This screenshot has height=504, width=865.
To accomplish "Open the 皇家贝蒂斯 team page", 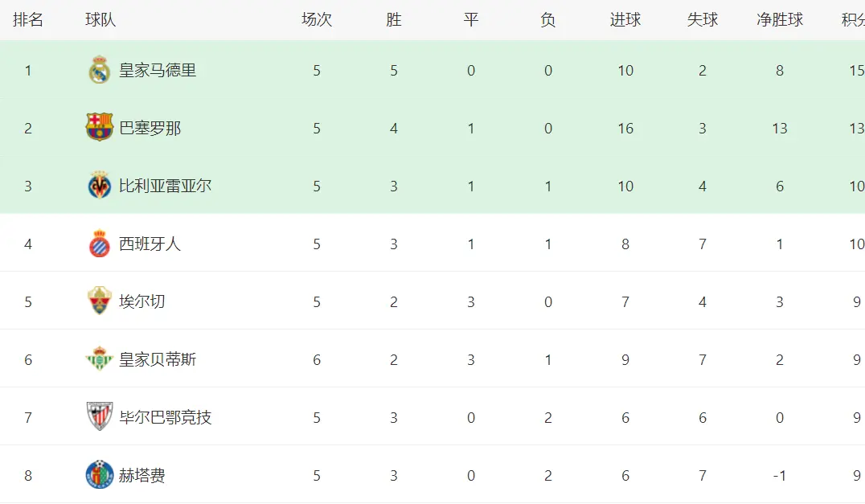I will point(158,360).
